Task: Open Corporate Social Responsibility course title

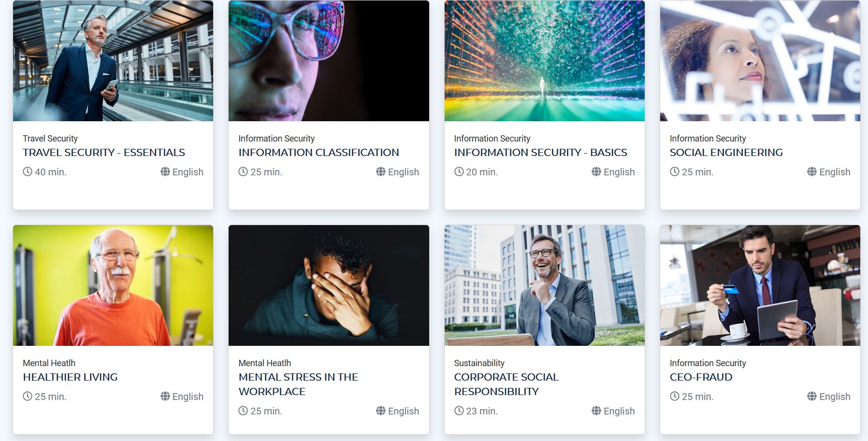Action: point(506,384)
